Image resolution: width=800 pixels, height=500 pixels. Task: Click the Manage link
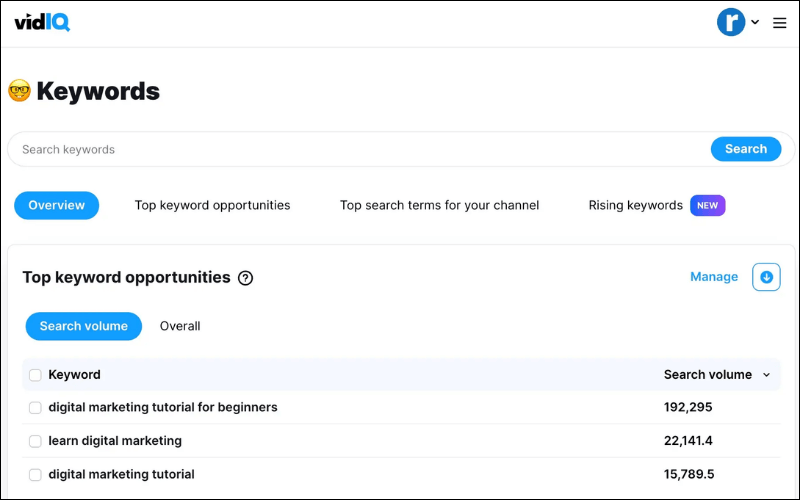(x=714, y=277)
